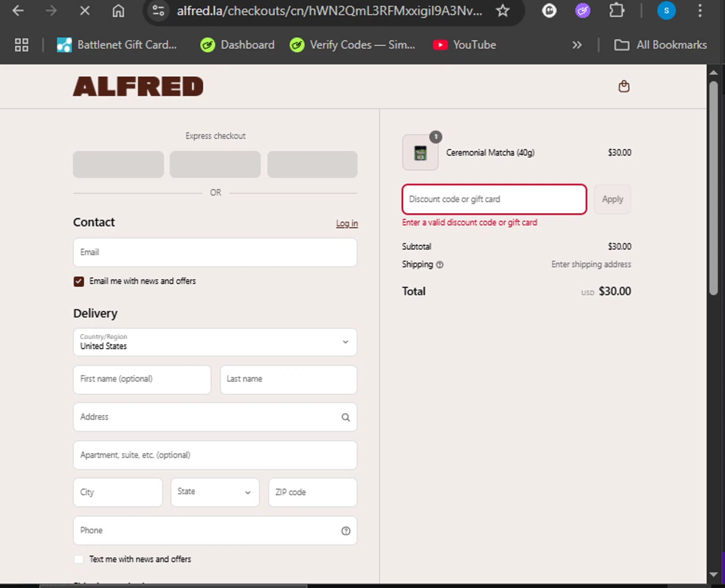
Task: Click the third express checkout button
Action: click(x=312, y=164)
